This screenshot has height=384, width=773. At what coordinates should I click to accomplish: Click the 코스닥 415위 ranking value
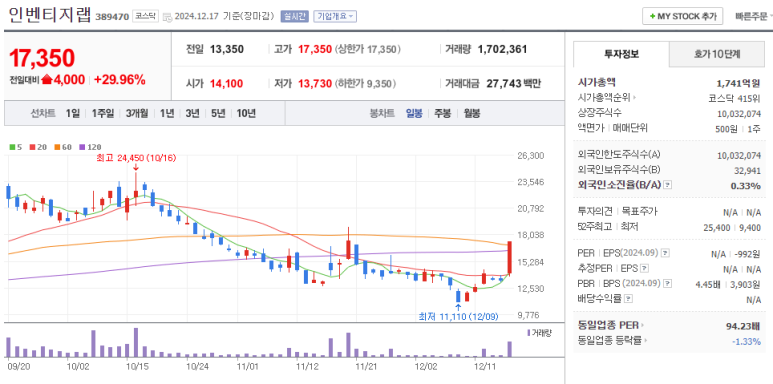pos(735,98)
